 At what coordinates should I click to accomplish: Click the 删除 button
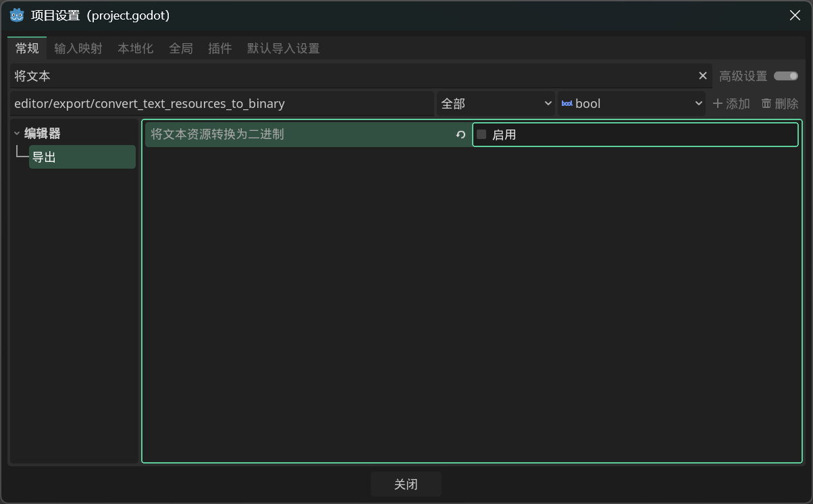pyautogui.click(x=780, y=104)
